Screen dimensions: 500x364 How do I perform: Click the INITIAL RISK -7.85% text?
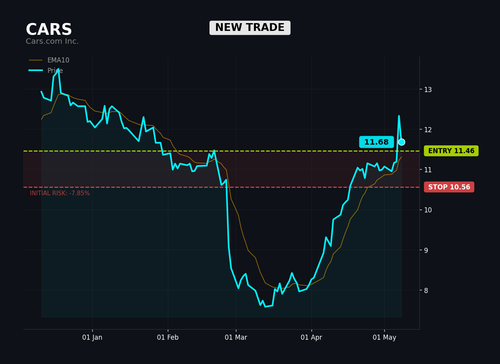(x=60, y=193)
